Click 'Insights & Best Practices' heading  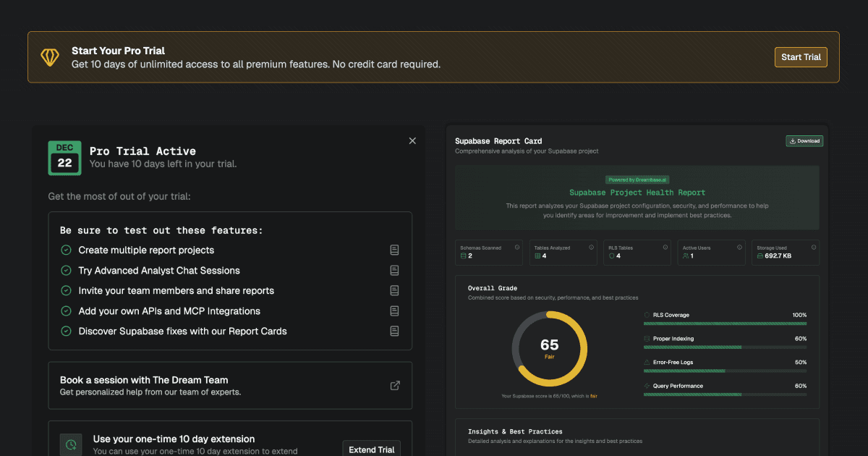pyautogui.click(x=515, y=431)
